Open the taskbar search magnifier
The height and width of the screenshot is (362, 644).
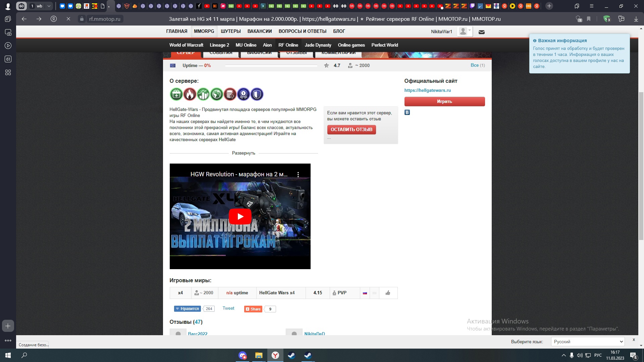(x=24, y=355)
